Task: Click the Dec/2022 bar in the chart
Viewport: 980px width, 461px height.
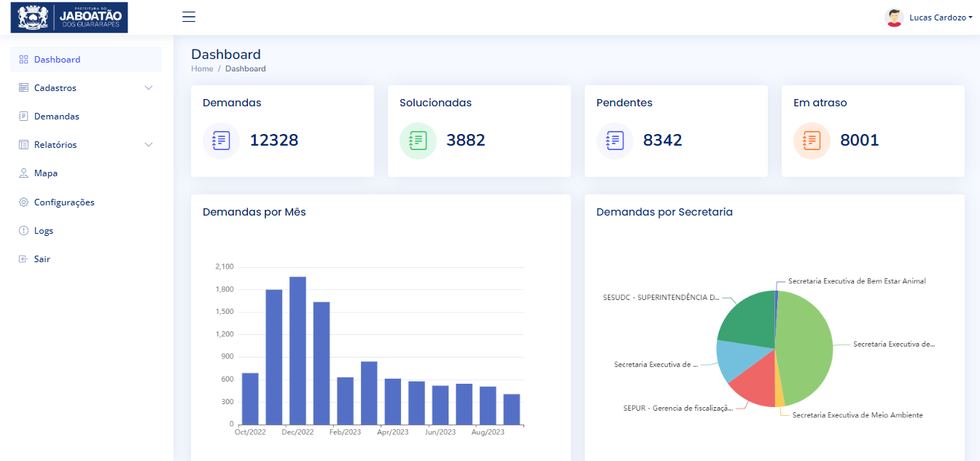Action: coord(298,350)
